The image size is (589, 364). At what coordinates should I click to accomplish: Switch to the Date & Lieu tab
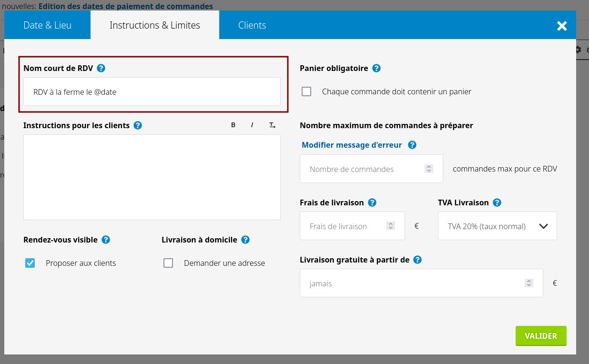[47, 25]
